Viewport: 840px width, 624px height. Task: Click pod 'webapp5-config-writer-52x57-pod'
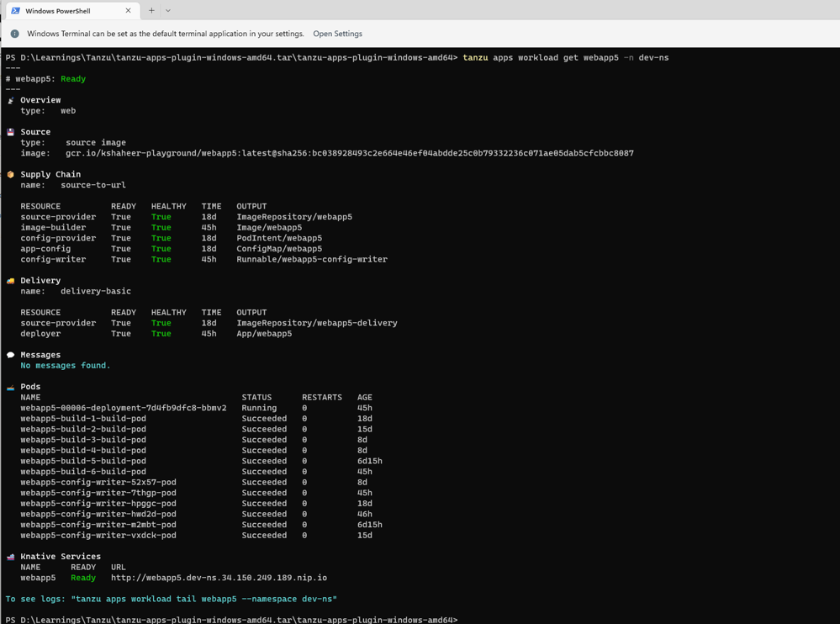click(98, 482)
